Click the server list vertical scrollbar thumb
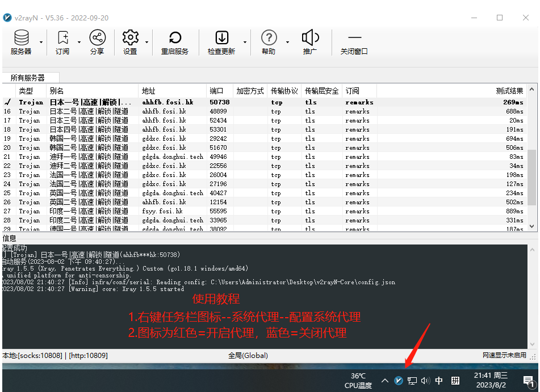The image size is (540, 392). point(531,176)
